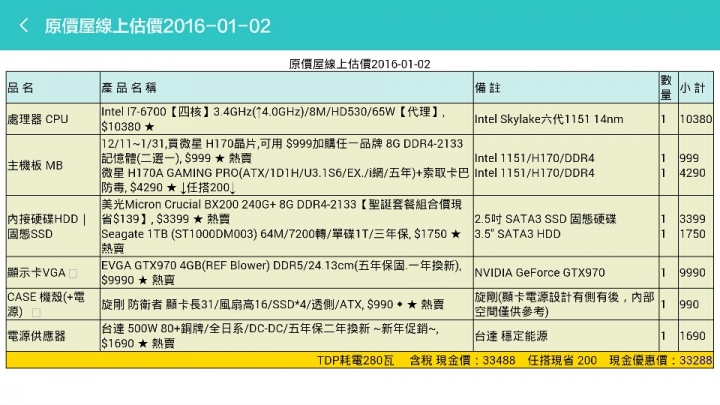Select the Intel I7-6700 product description
The width and height of the screenshot is (720, 405).
tap(273, 119)
